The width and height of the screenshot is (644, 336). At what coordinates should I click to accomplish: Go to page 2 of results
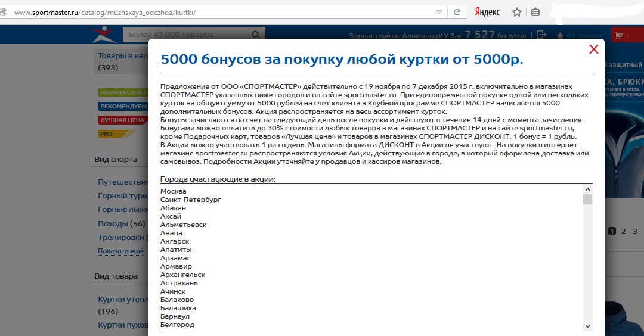(624, 231)
